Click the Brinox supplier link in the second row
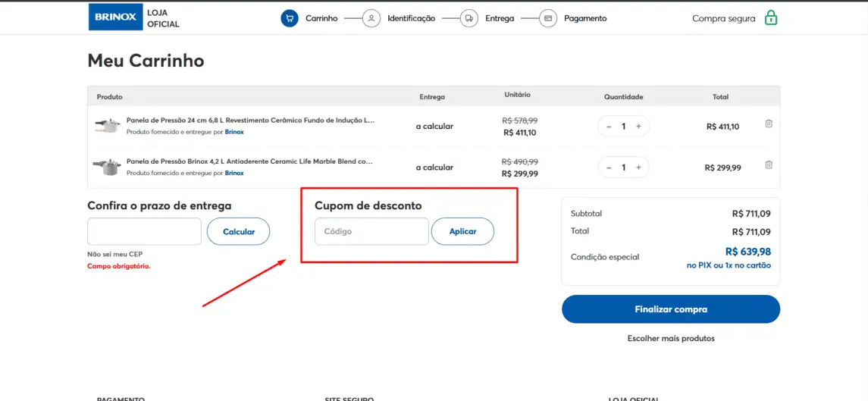Viewport: 868px width, 401px height. click(234, 173)
